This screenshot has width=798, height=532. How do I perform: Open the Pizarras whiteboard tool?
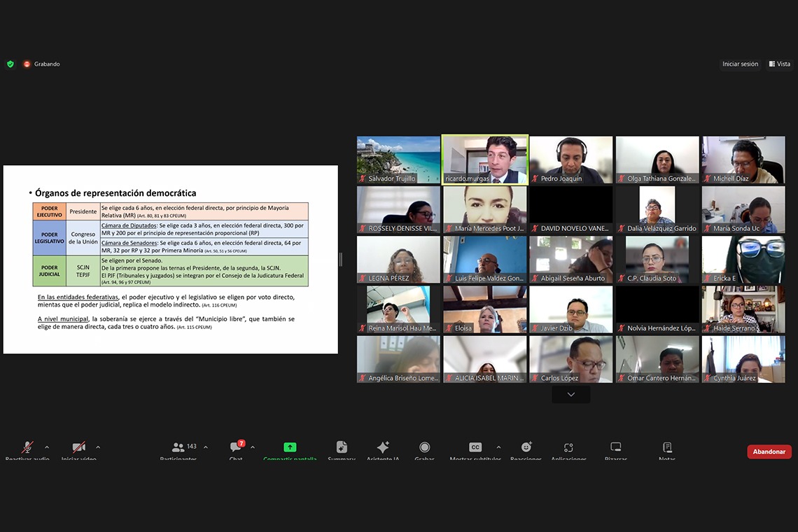[615, 448]
